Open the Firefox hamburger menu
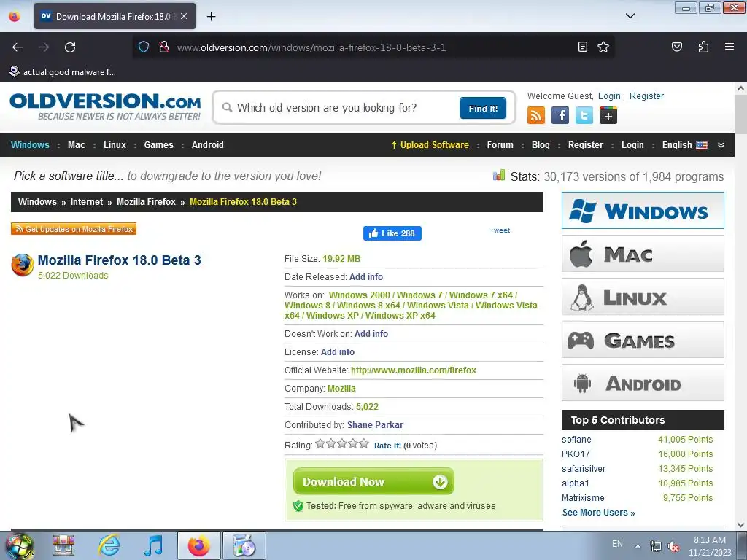747x560 pixels. [x=729, y=47]
